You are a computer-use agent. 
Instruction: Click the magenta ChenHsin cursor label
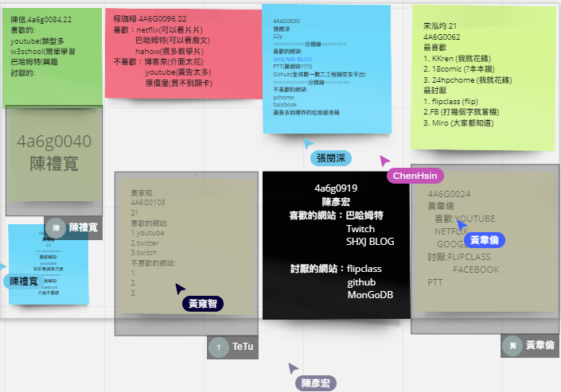click(415, 176)
